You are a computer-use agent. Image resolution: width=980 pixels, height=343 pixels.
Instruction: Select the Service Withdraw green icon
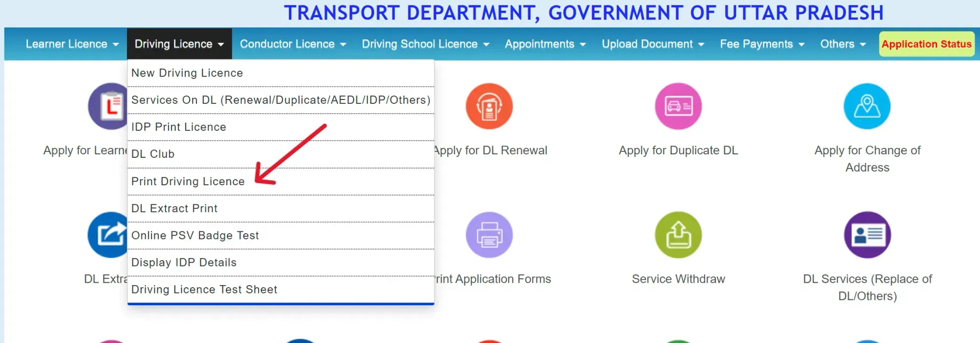point(678,235)
